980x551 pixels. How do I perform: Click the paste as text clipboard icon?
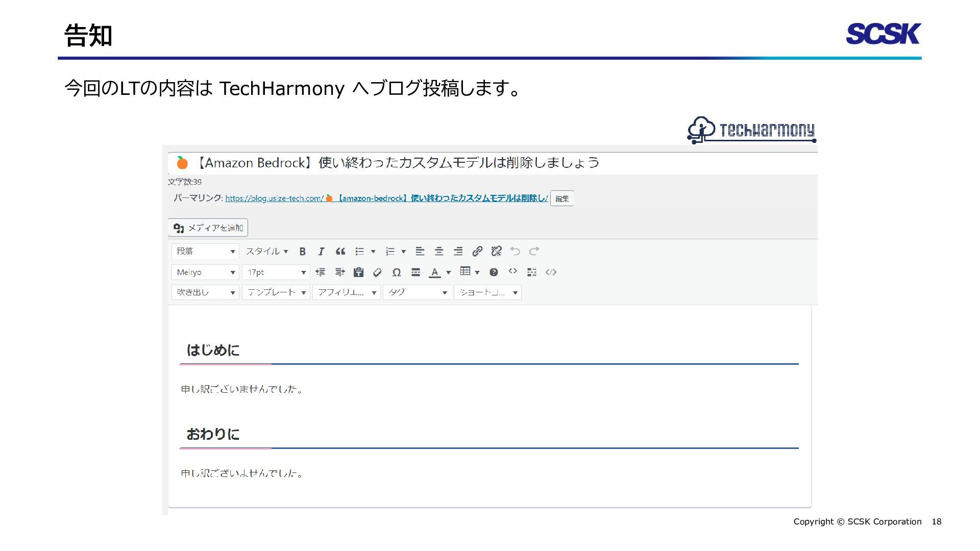(359, 272)
